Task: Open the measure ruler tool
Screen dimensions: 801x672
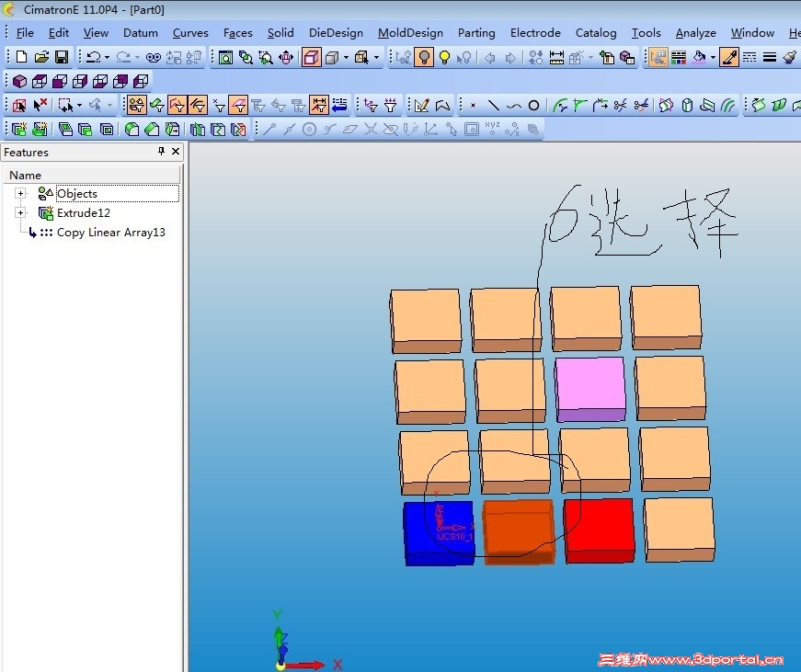Action: click(x=556, y=57)
